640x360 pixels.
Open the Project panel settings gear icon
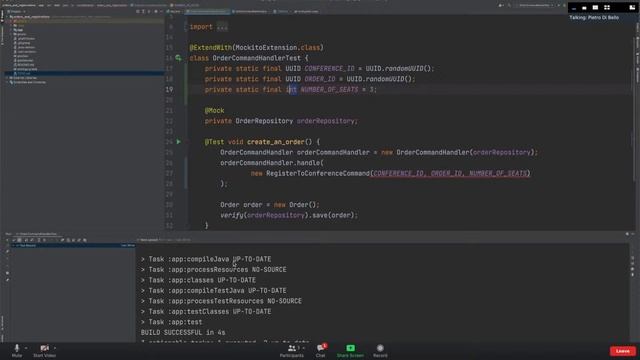(156, 11)
